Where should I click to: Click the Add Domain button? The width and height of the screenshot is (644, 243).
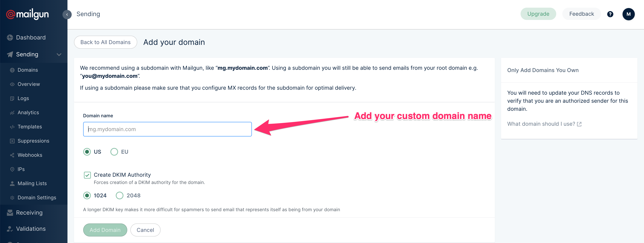click(105, 230)
